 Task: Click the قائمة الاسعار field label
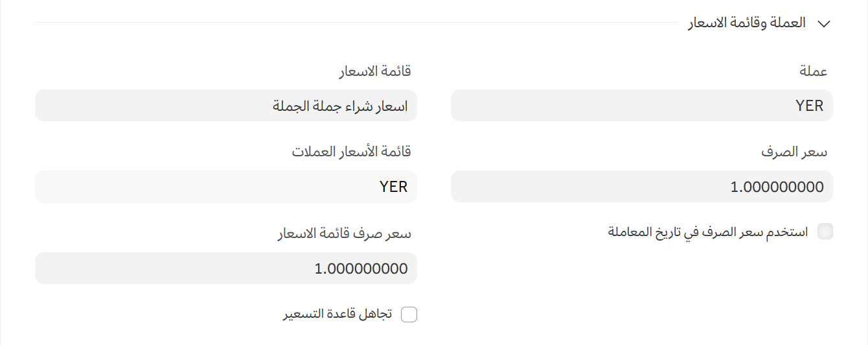click(x=375, y=71)
